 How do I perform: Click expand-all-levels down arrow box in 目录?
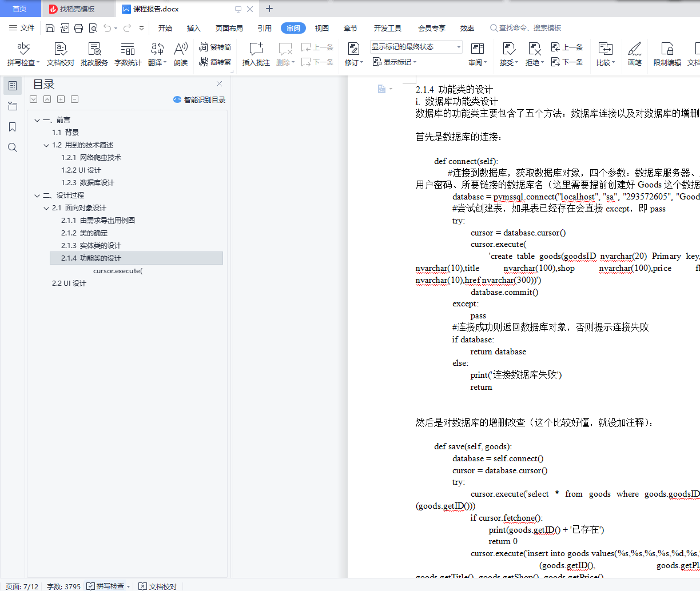(x=34, y=99)
